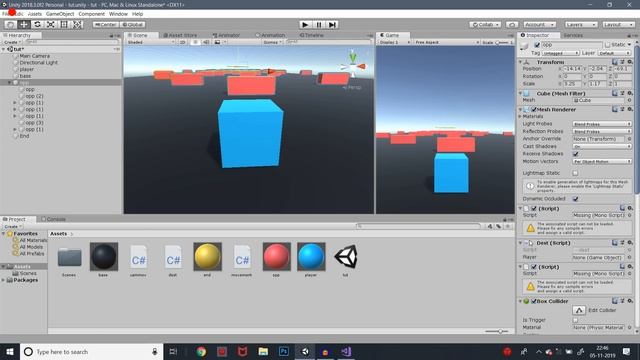Start Play mode with the Play button
Image resolution: width=640 pixels, height=360 pixels.
pyautogui.click(x=305, y=24)
